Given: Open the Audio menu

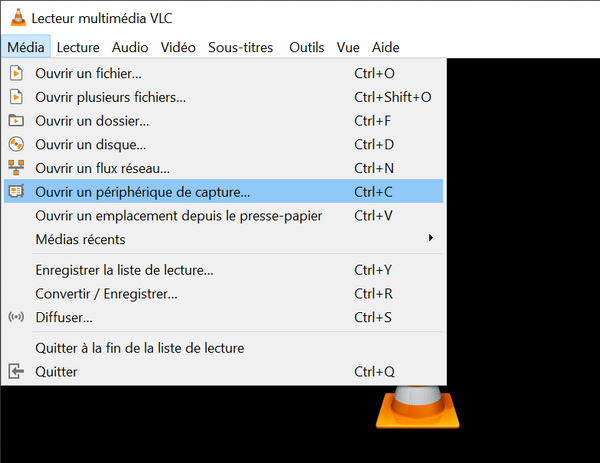Looking at the screenshot, I should pyautogui.click(x=130, y=47).
